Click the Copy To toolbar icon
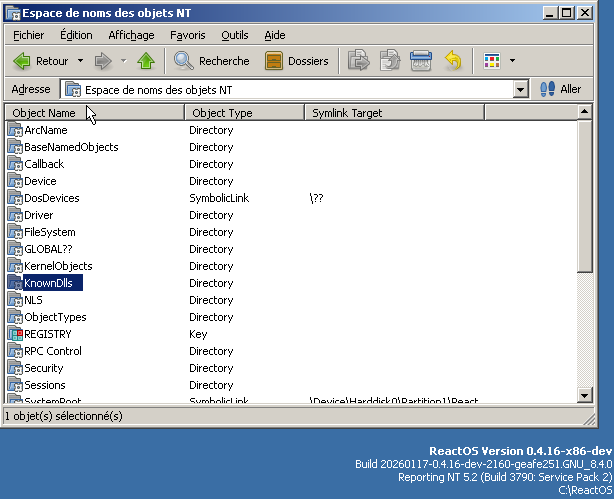 [x=389, y=61]
